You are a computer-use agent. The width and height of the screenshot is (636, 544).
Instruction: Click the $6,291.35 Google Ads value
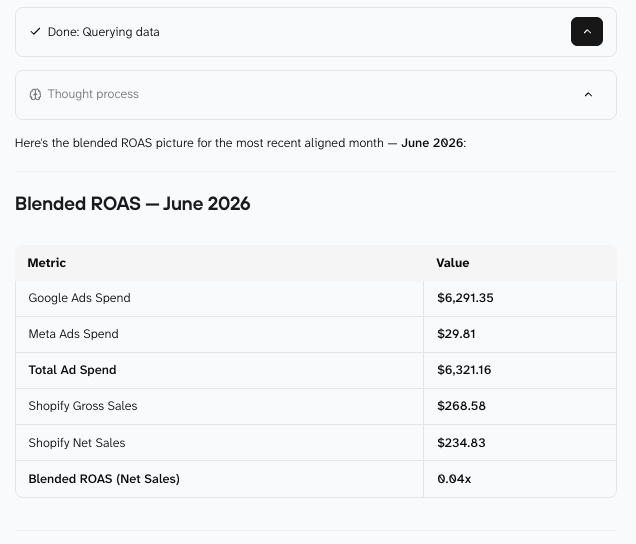[x=465, y=298]
